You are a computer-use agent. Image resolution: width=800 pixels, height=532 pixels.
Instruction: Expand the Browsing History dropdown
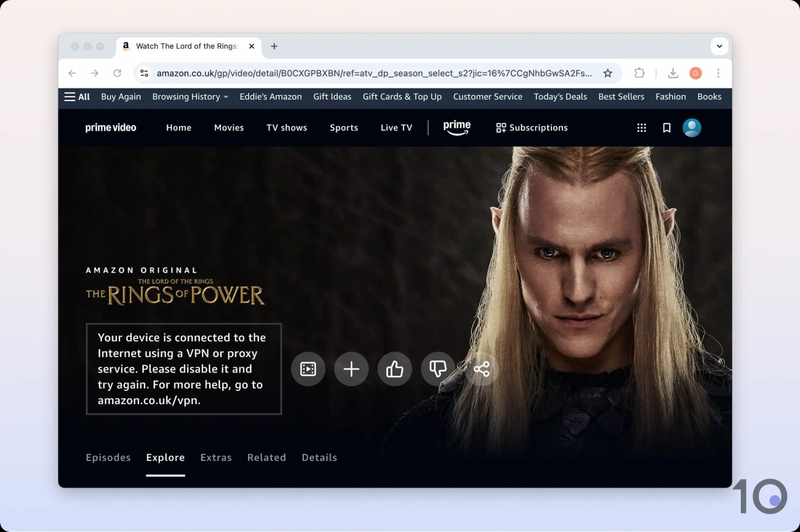(189, 97)
